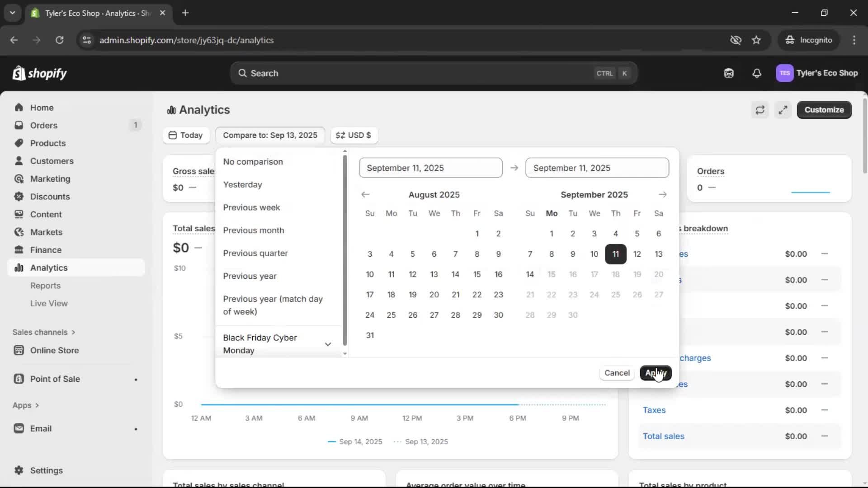Screen dimensions: 868x488
Task: Open the Customize panel
Action: (x=824, y=110)
